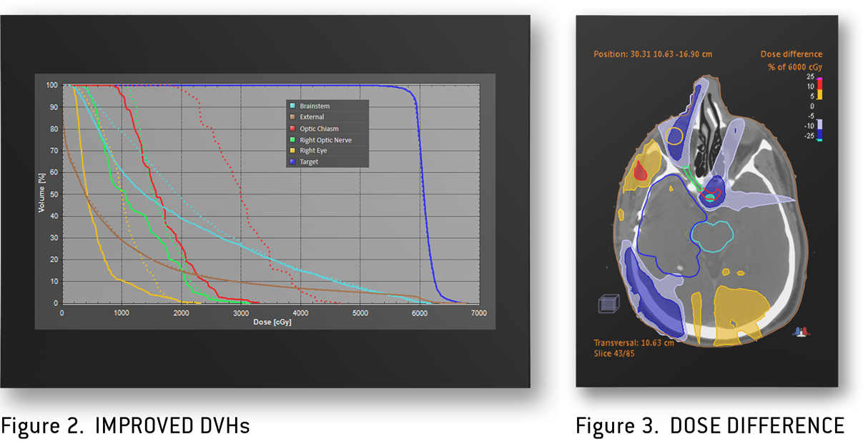Click the Position coordinates text
The width and height of the screenshot is (868, 444).
pos(653,54)
